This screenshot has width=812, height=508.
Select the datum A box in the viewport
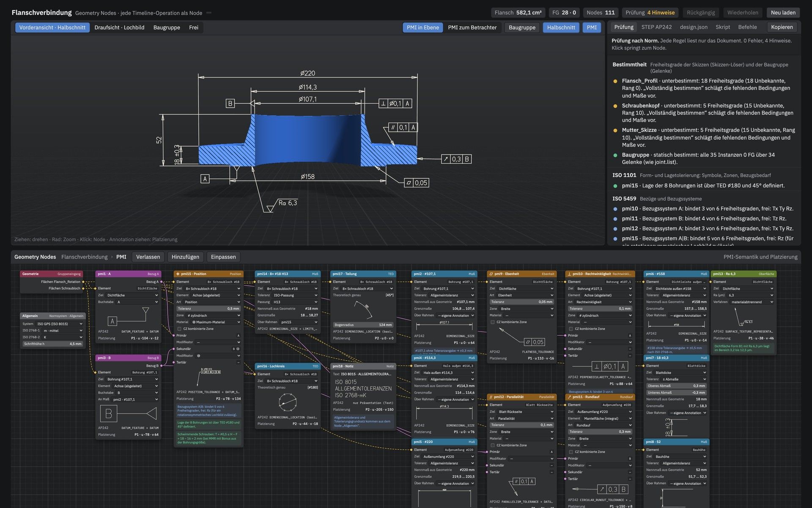click(205, 179)
